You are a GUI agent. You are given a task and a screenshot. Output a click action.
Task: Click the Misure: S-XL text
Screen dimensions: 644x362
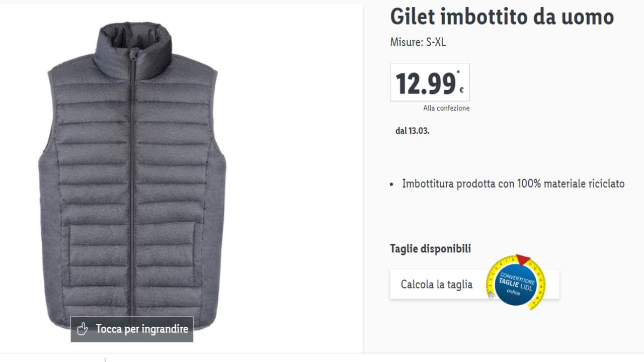coord(418,42)
